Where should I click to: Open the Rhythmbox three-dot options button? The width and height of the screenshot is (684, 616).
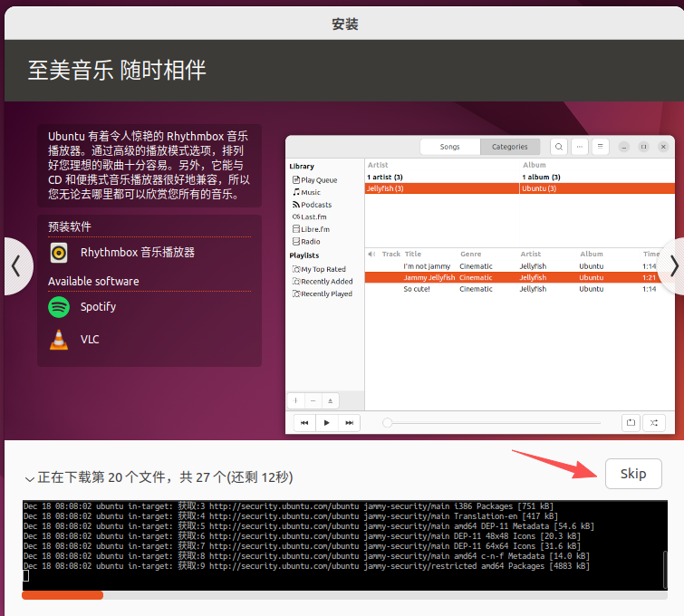pos(579,147)
